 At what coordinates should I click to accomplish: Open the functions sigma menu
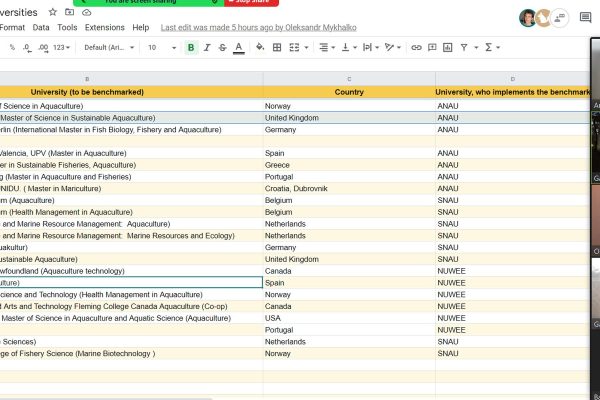[492, 47]
